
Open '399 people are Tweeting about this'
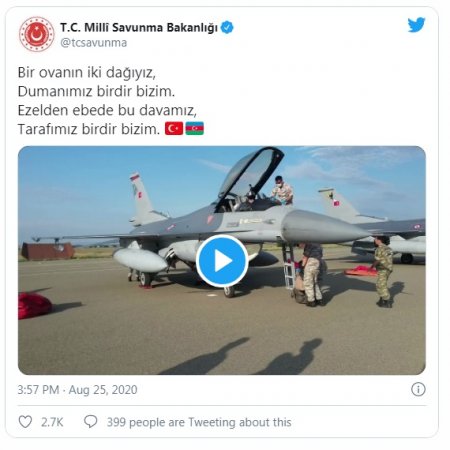(199, 422)
